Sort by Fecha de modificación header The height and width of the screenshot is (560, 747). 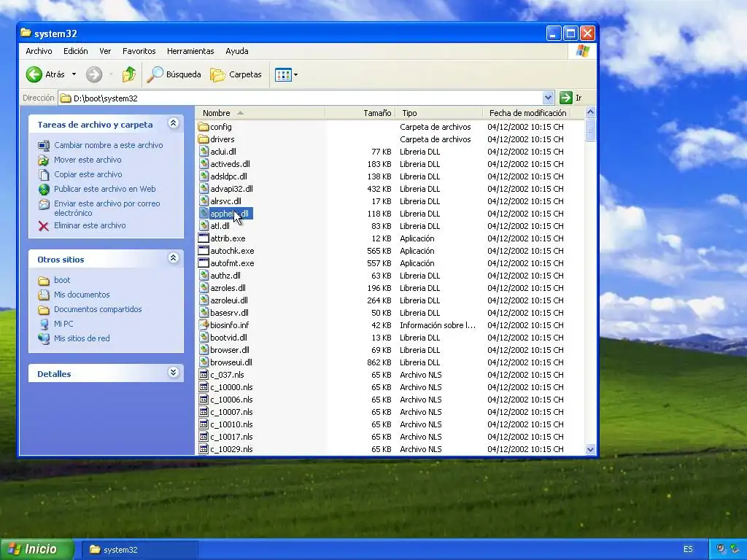pyautogui.click(x=527, y=113)
